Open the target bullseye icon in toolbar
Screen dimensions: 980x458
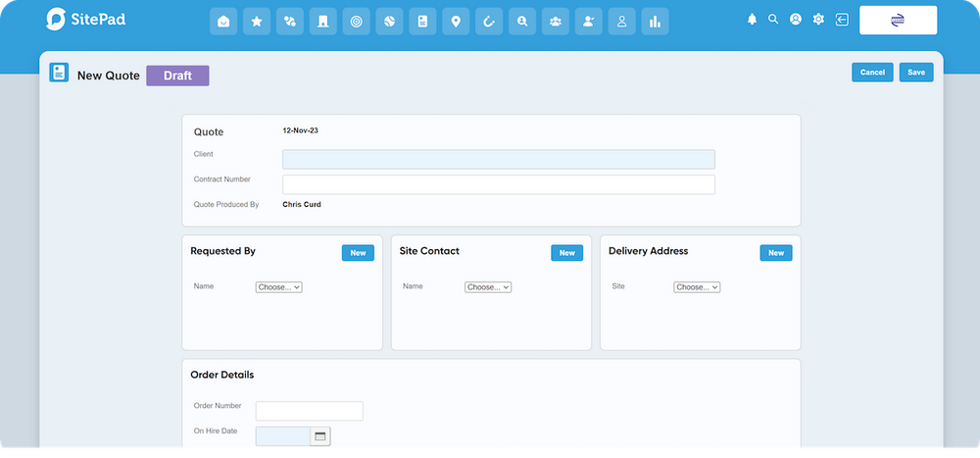pos(356,22)
